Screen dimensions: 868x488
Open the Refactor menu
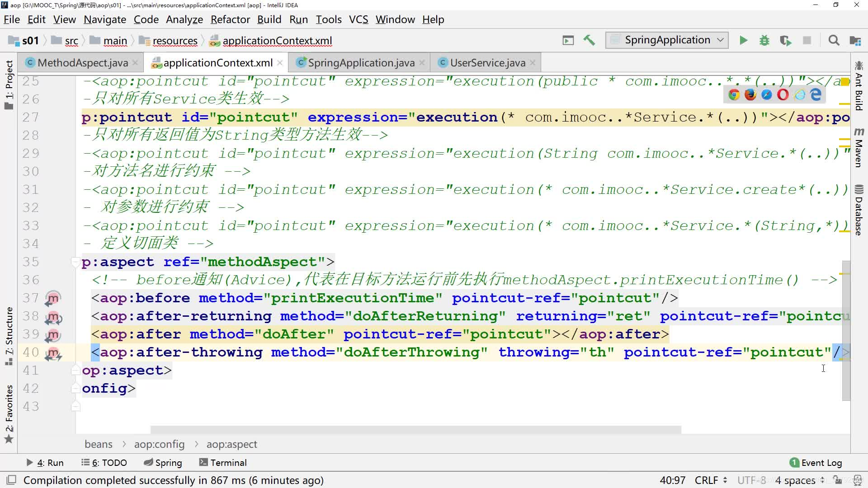coord(230,19)
